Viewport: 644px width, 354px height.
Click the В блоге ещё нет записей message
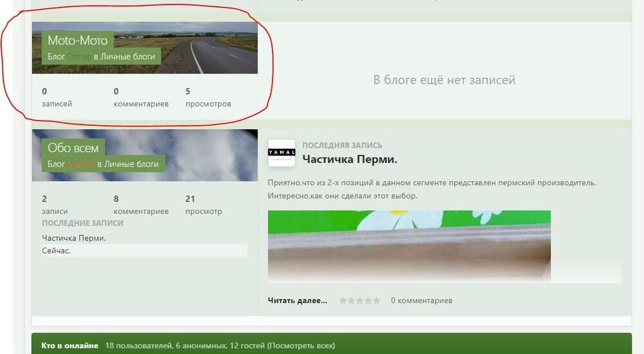tap(444, 80)
